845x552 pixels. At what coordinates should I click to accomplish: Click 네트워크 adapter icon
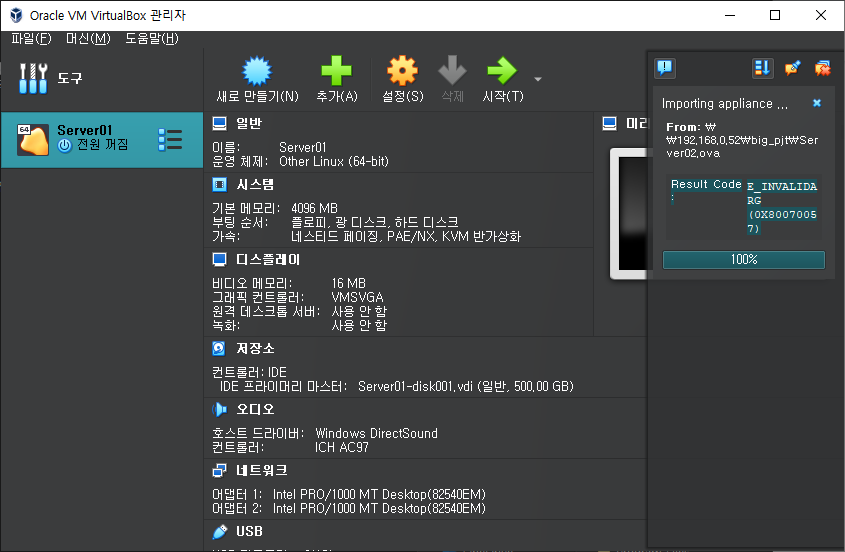click(x=219, y=471)
